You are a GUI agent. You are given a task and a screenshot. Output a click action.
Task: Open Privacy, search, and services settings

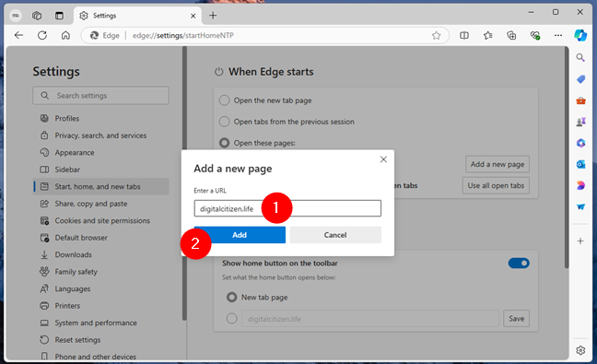(101, 135)
